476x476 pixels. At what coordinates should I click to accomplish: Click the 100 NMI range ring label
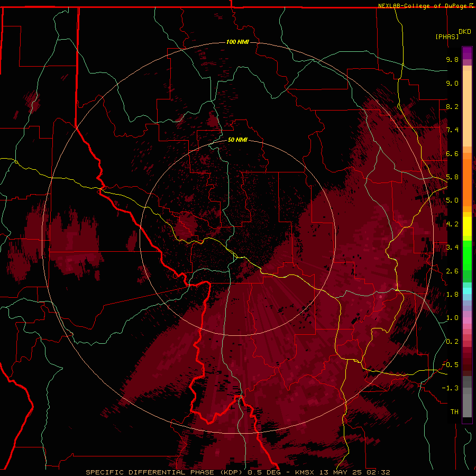237,42
